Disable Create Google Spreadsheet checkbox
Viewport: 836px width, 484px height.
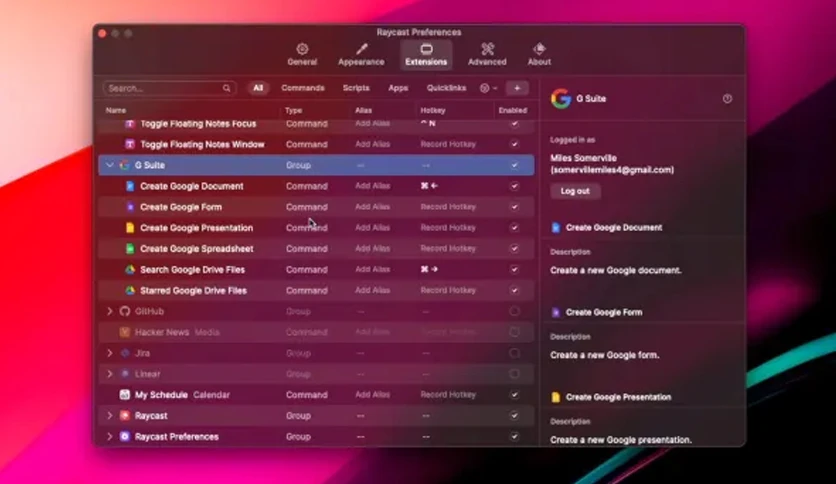[x=514, y=248]
